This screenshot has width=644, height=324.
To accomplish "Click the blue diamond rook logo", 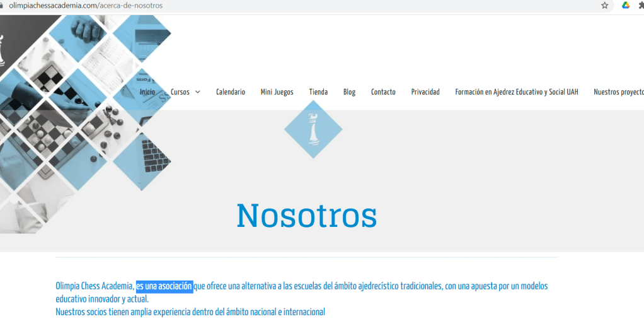I will click(313, 129).
